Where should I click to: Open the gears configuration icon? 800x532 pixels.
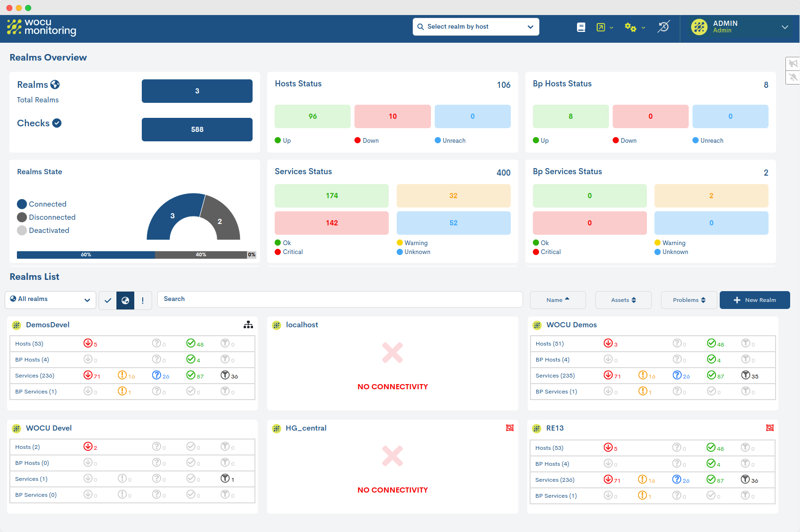631,27
